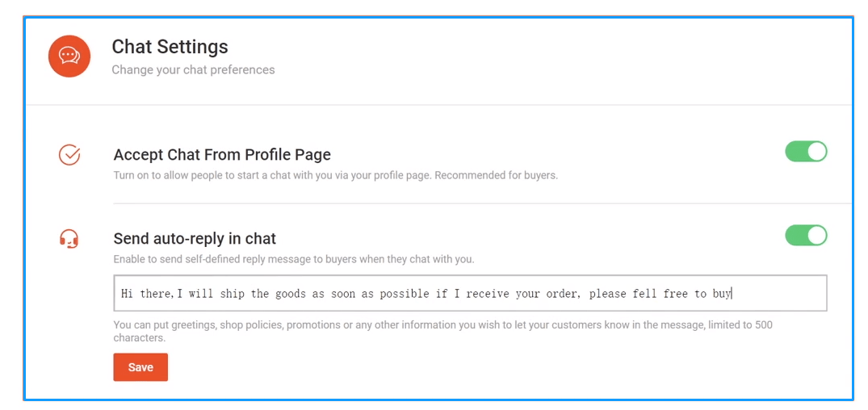This screenshot has height=410, width=868.
Task: Click "Hi there" at start of auto-reply message
Action: pyautogui.click(x=145, y=294)
